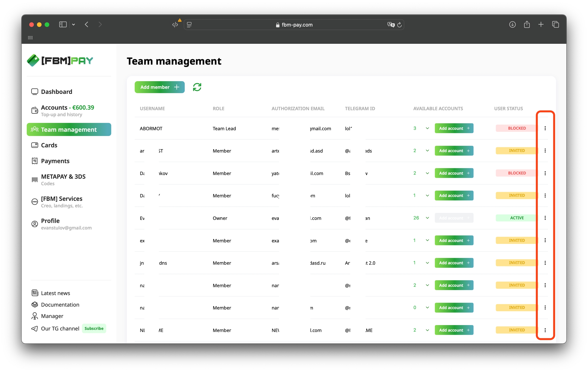Click Subscribe next to TG channel

(x=94, y=328)
